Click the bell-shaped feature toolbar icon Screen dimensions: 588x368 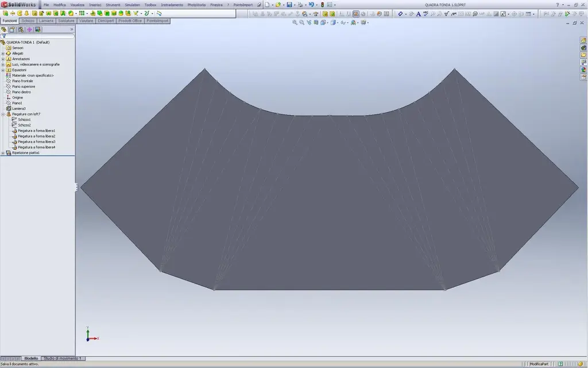[26, 13]
